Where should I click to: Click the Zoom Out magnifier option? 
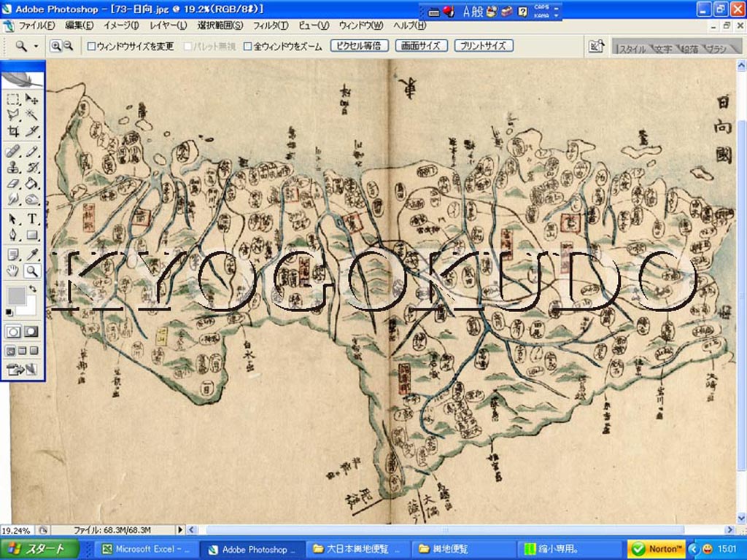(x=68, y=46)
